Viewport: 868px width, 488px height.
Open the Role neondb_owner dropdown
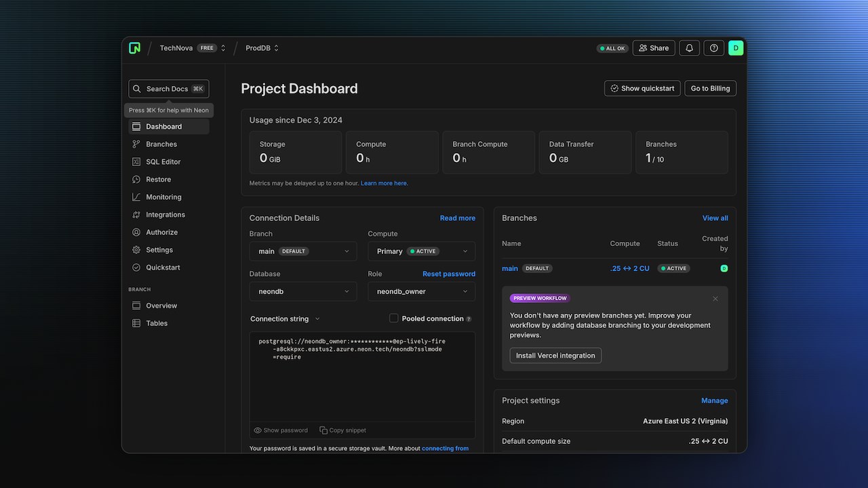tap(421, 291)
